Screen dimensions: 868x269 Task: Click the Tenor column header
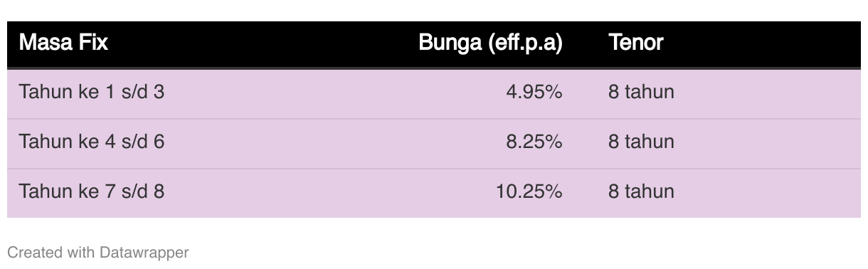point(636,43)
